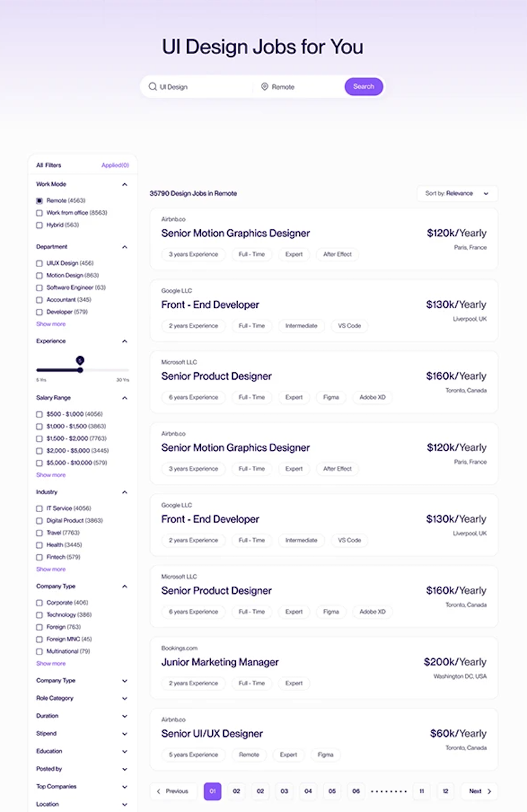Collapse the Industry section chevron
The image size is (527, 812).
[x=125, y=492]
